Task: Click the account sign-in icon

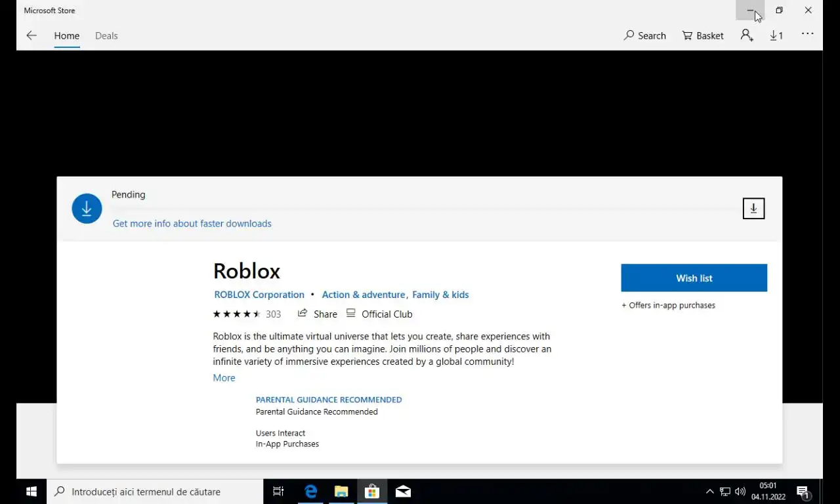Action: 747,35
